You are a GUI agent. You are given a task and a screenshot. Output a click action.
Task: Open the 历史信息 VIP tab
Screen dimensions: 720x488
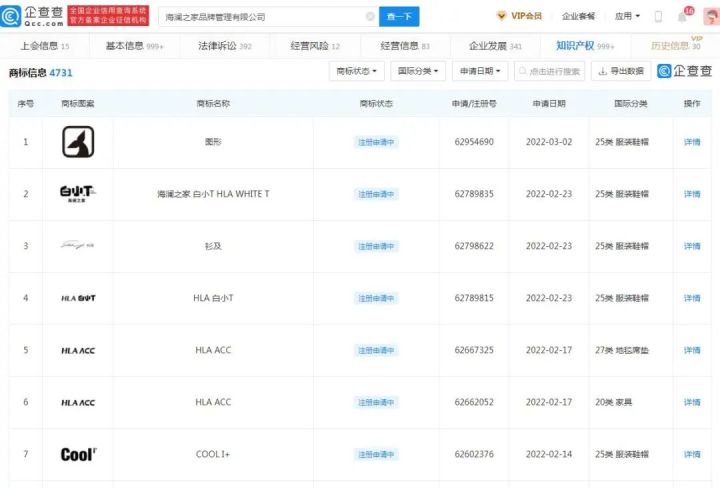click(676, 45)
